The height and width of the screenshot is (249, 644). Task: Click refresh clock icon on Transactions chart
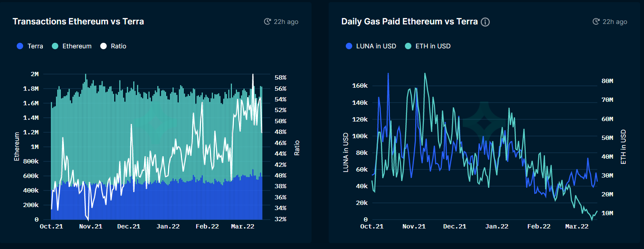pyautogui.click(x=267, y=21)
